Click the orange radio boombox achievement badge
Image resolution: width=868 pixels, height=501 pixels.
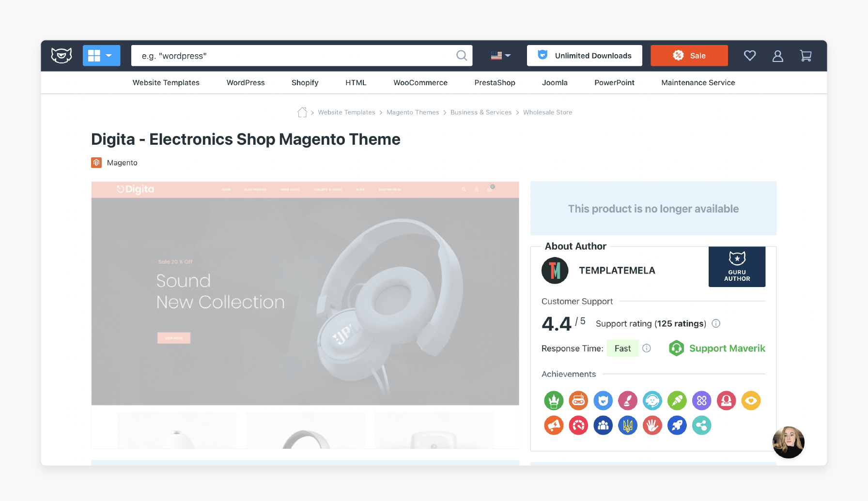point(578,401)
